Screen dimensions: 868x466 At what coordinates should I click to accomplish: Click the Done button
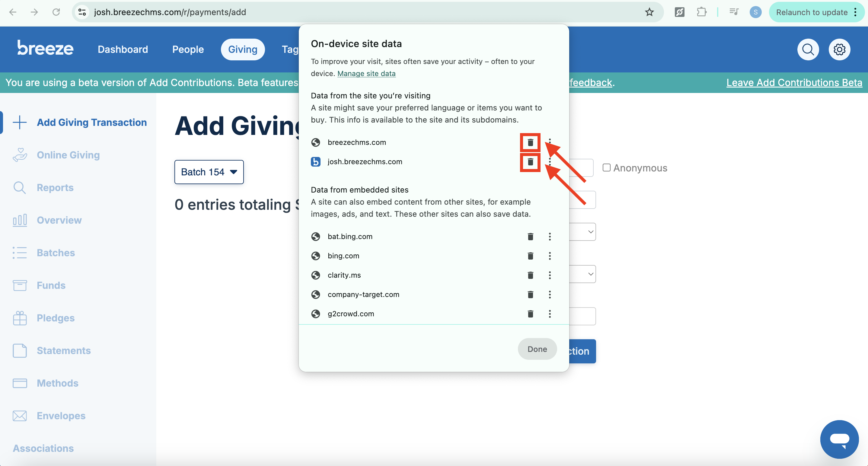pos(537,349)
